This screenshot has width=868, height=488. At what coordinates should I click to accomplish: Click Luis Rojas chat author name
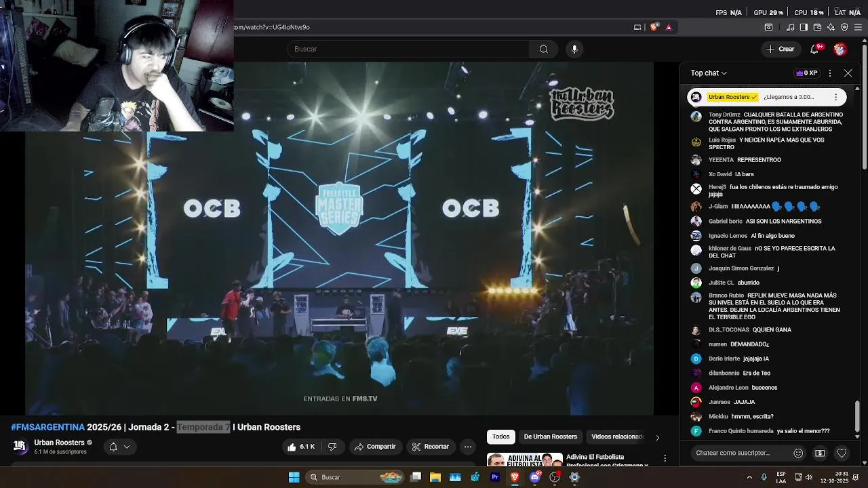722,140
